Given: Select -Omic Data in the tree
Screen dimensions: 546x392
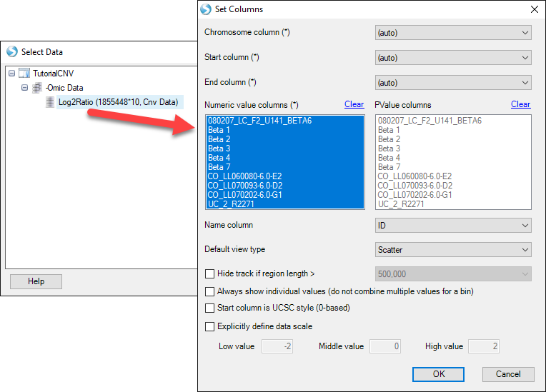Looking at the screenshot, I should (x=64, y=88).
